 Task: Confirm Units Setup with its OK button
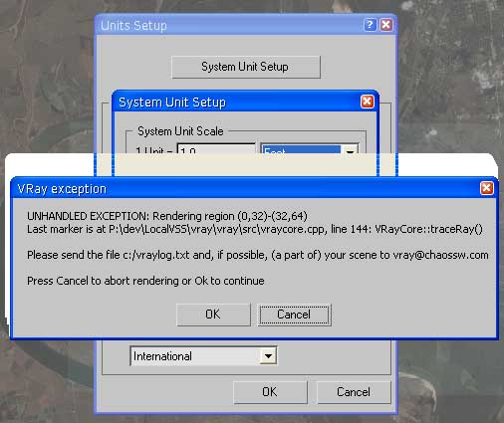[x=270, y=392]
